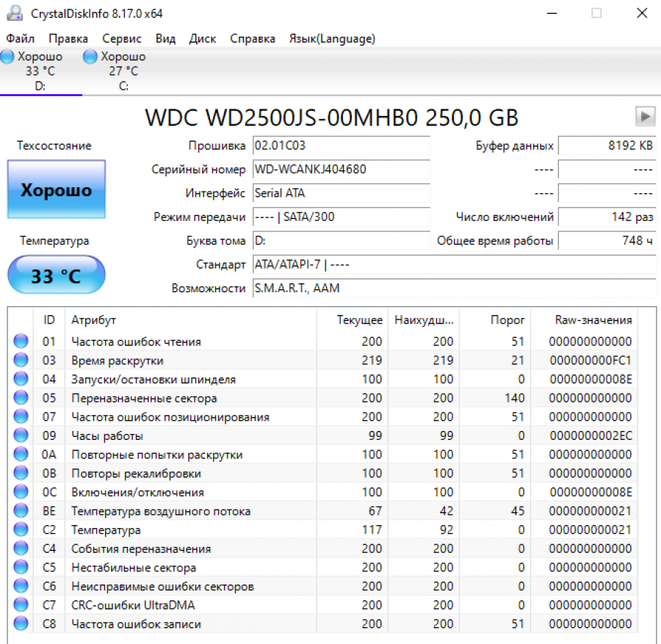
Task: Click status orb for attribute 01 row
Action: tap(21, 341)
